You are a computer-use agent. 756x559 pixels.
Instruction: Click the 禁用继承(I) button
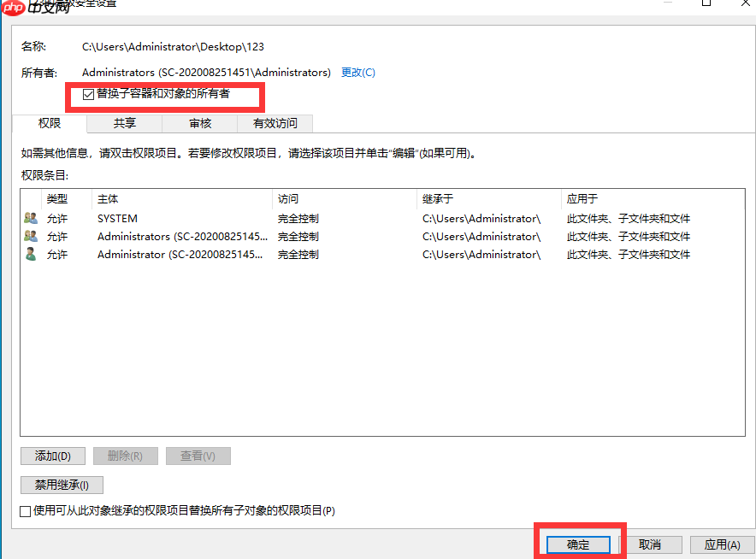(61, 485)
